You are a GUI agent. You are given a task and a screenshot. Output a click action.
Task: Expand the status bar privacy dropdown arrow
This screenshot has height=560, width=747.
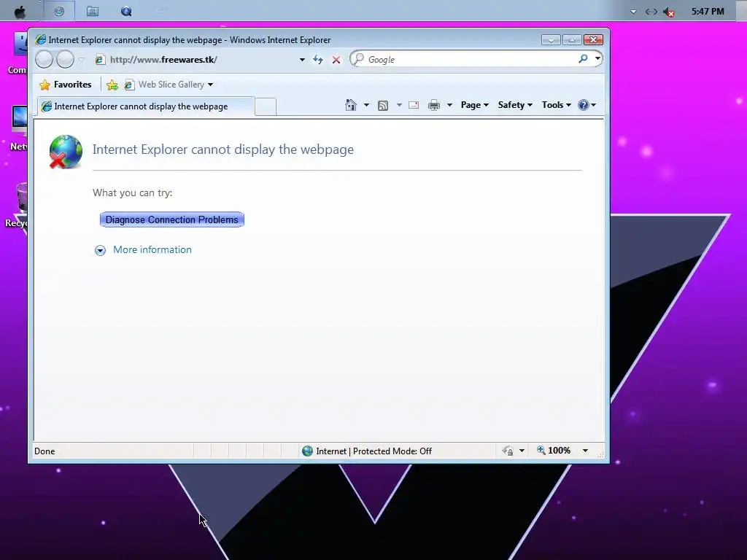pos(522,451)
